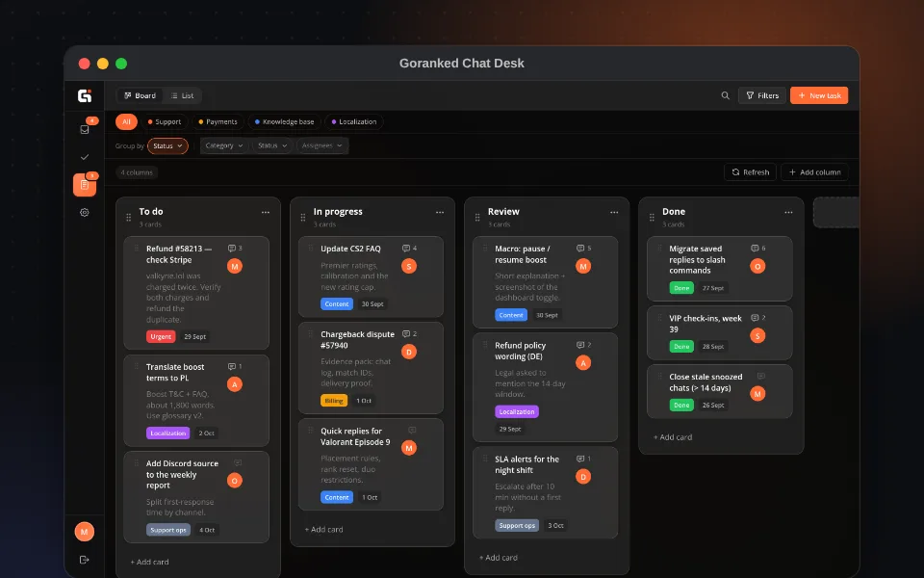This screenshot has height=578, width=924.
Task: Open the Assignees dropdown
Action: [x=321, y=145]
